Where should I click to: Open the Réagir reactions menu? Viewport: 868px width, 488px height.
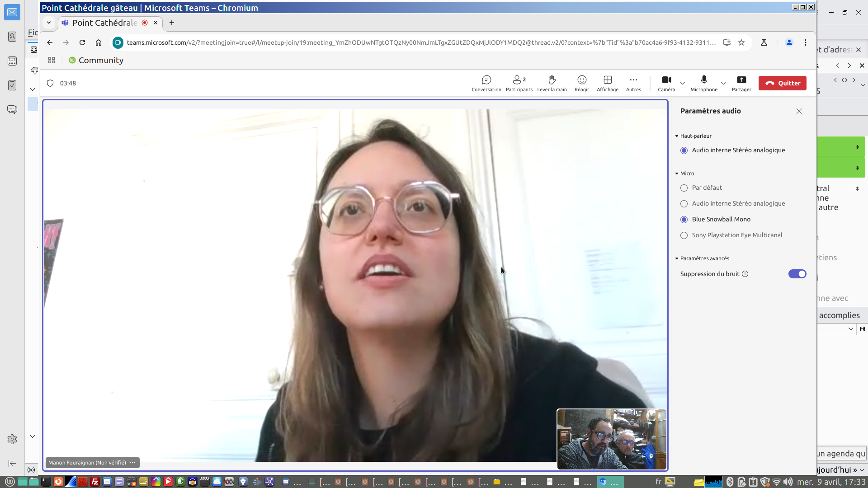coord(581,83)
